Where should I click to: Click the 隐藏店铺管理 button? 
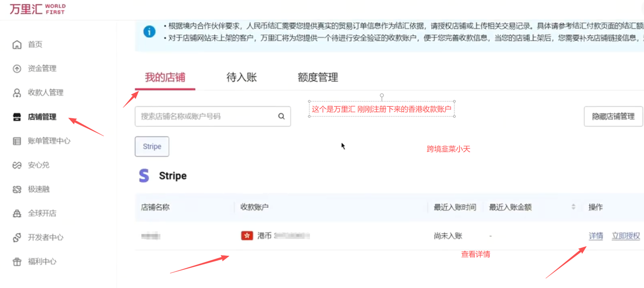point(613,116)
